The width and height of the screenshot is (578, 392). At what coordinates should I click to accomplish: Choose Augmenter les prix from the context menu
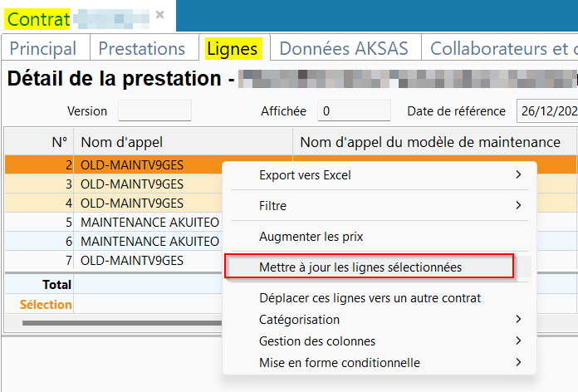point(311,237)
